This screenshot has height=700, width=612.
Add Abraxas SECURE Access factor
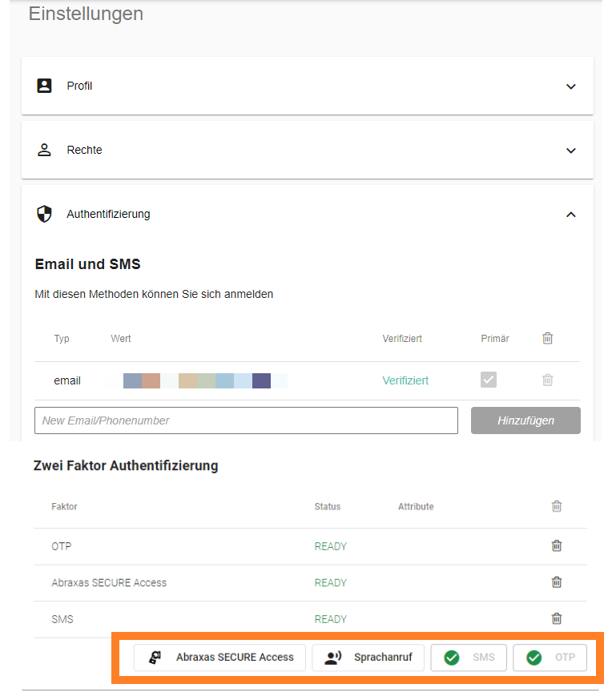pos(219,658)
